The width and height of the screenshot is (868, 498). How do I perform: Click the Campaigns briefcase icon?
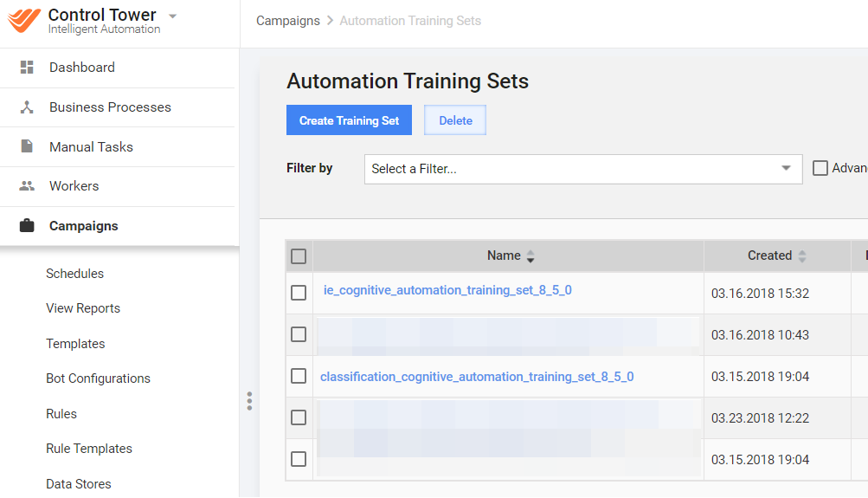[x=27, y=225]
